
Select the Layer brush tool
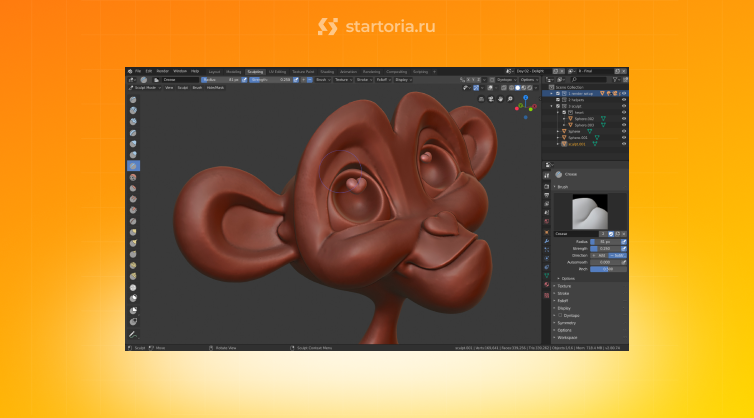point(133,133)
